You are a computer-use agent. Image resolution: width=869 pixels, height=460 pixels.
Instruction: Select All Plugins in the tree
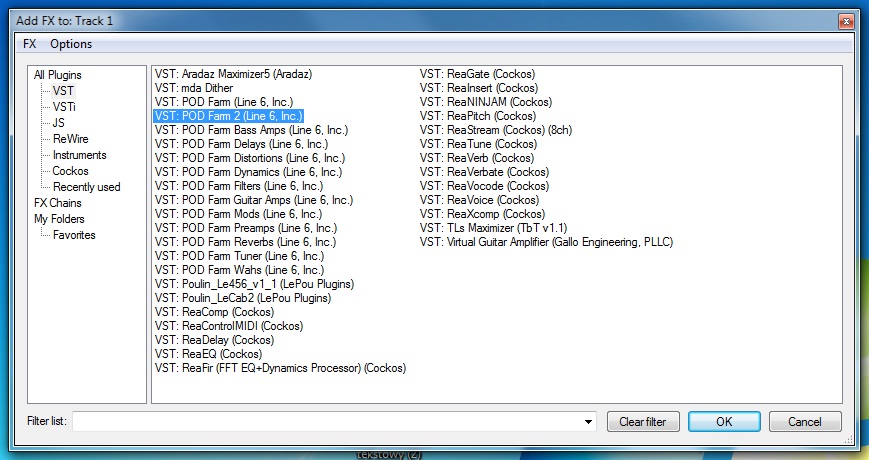tap(58, 75)
